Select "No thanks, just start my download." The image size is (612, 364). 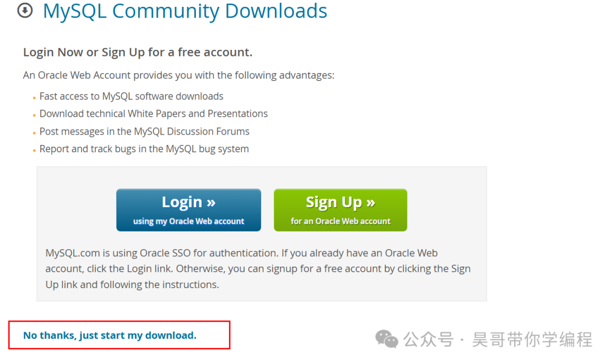tap(110, 335)
